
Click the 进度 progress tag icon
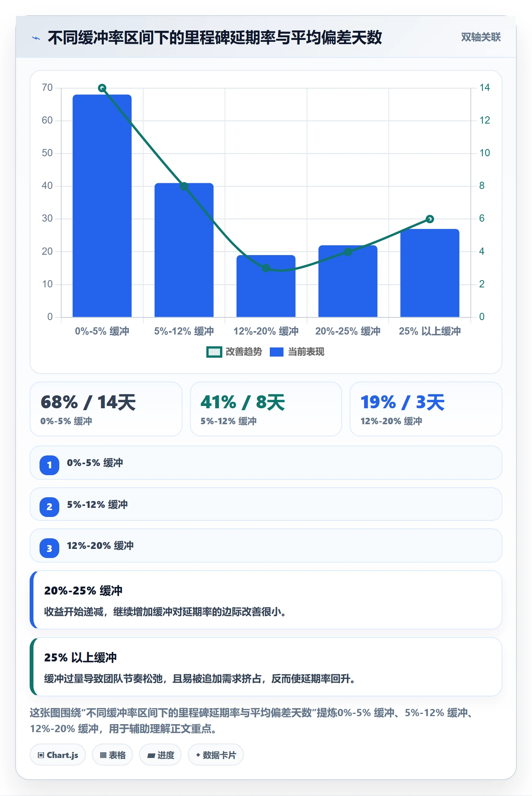click(151, 755)
